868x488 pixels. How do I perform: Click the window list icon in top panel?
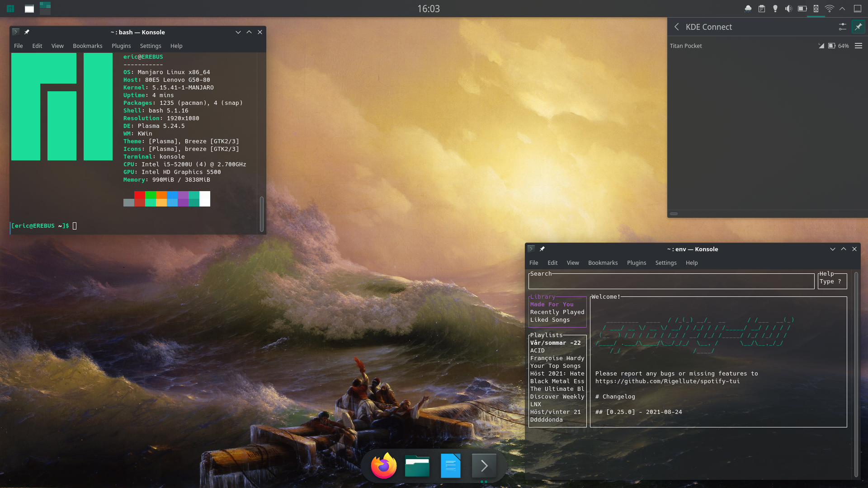point(29,9)
